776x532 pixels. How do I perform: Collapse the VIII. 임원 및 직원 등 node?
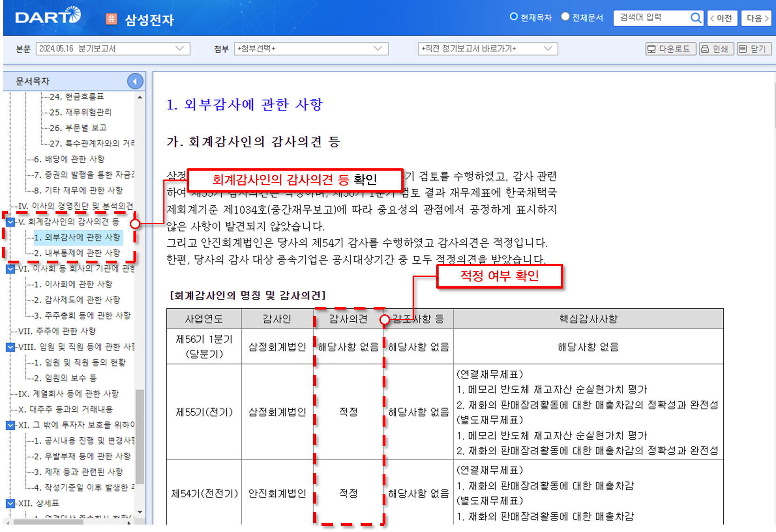(11, 347)
